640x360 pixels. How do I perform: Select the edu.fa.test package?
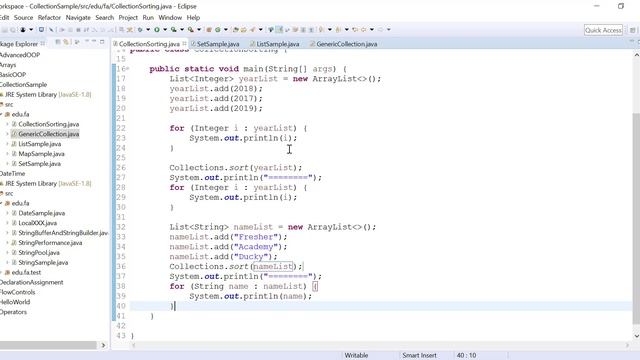tap(26, 272)
